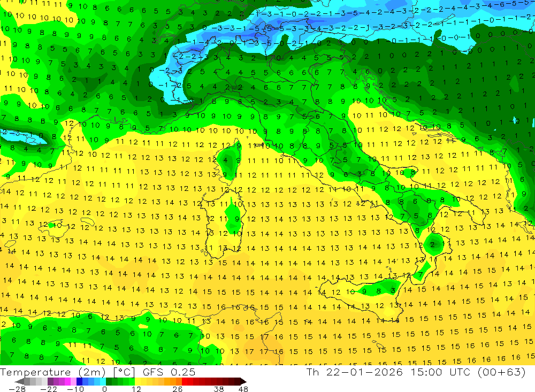The width and height of the screenshot is (535, 392).
Task: Click the "-10" legend value
Action: coord(75,389)
